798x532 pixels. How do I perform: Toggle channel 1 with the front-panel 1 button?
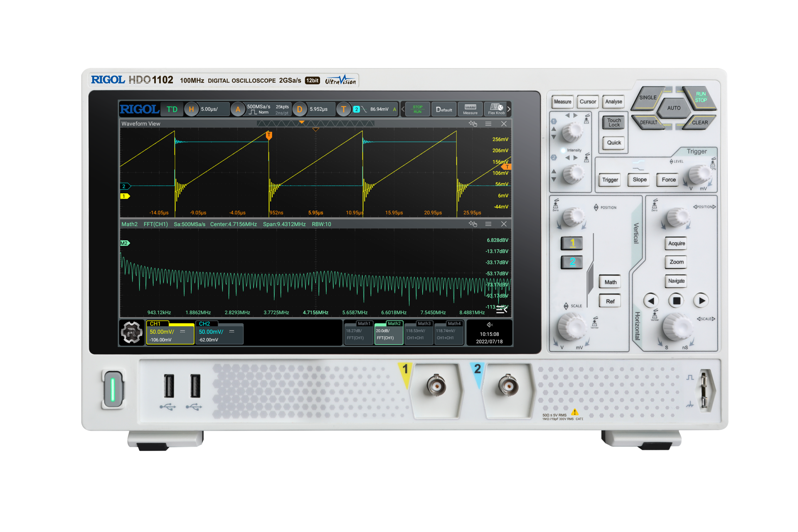point(571,244)
